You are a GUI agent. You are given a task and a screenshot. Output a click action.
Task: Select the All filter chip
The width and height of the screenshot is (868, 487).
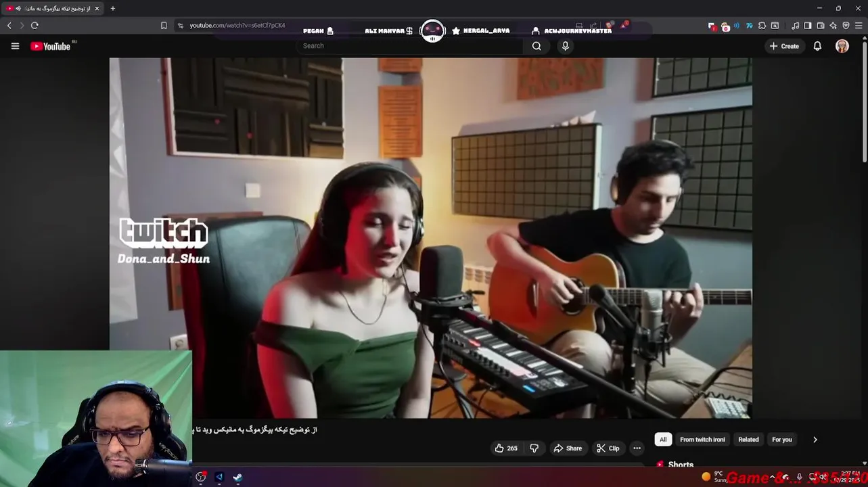pyautogui.click(x=663, y=440)
